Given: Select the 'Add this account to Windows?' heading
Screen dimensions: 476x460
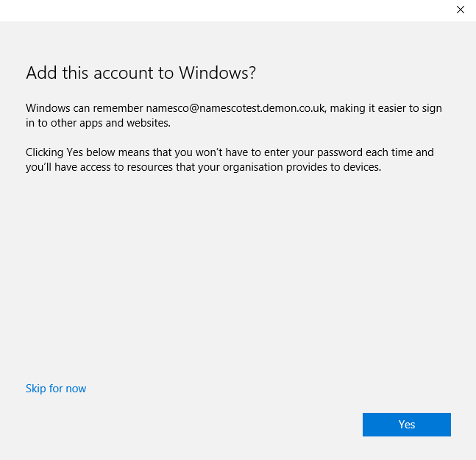Looking at the screenshot, I should point(141,73).
